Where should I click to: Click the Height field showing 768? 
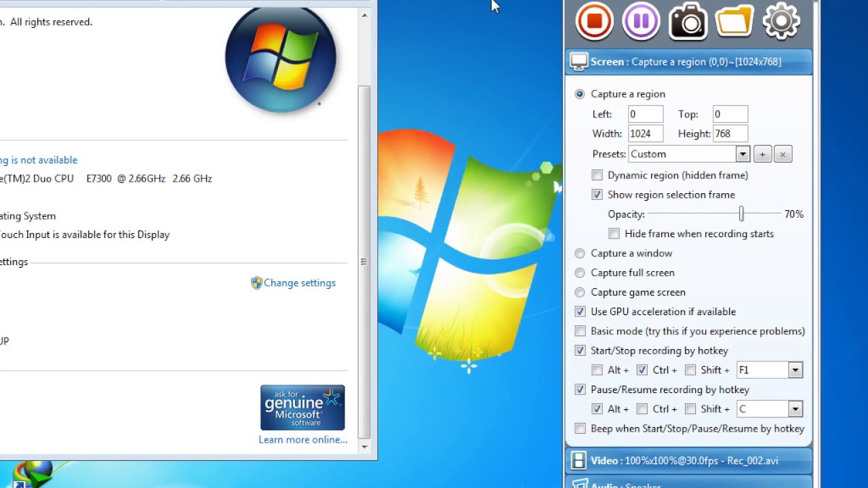click(730, 134)
